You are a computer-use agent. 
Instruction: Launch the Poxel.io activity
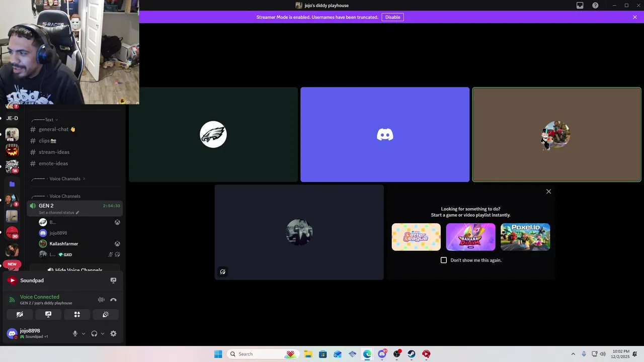point(525,237)
